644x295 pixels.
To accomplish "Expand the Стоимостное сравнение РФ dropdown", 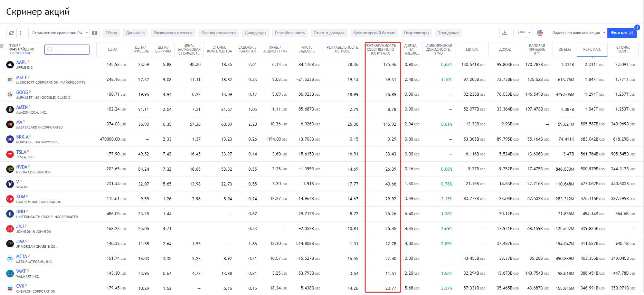I will click(x=59, y=33).
